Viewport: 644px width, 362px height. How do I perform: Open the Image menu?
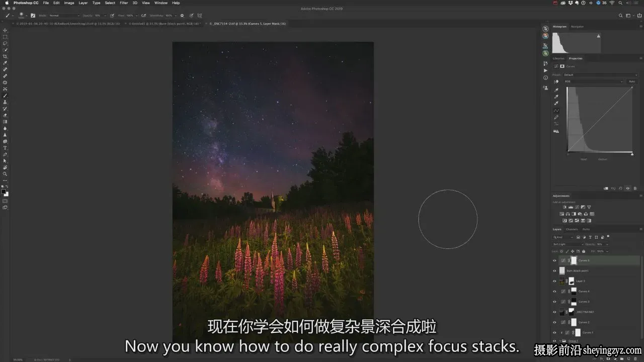coord(69,3)
